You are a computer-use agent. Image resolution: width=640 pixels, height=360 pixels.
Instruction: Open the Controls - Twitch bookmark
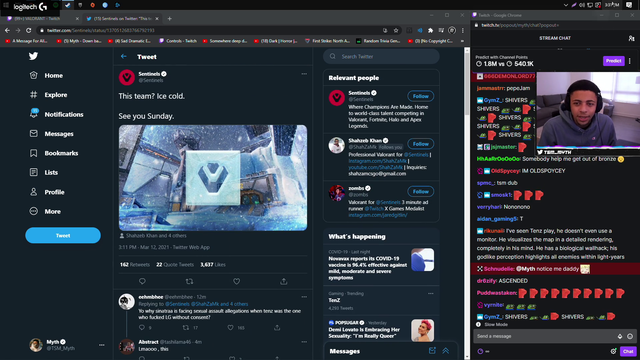178,41
